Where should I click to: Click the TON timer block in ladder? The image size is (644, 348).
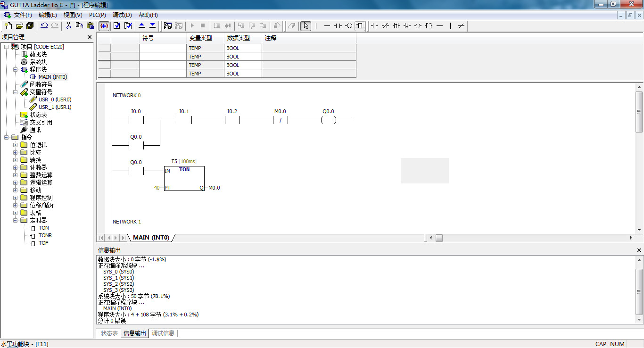pos(184,178)
